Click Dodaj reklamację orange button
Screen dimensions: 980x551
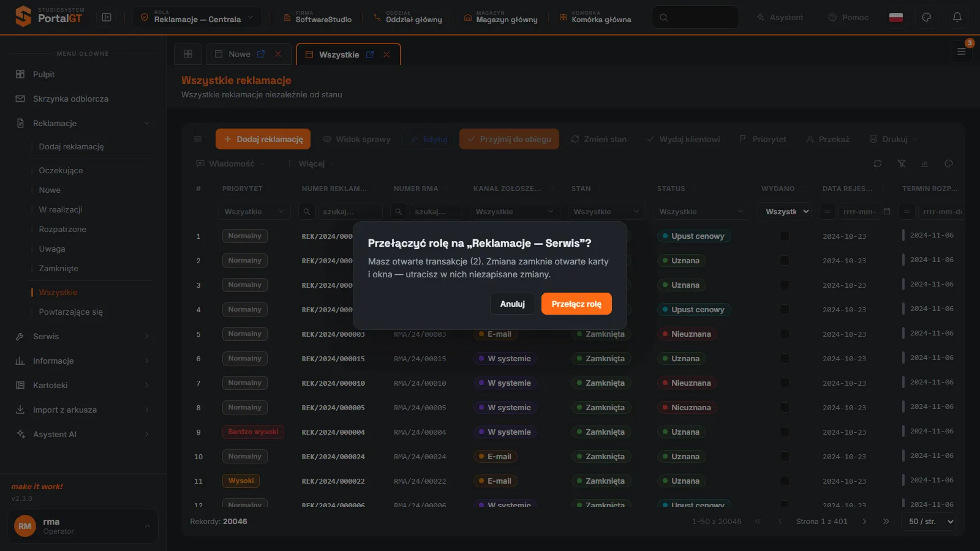point(263,139)
